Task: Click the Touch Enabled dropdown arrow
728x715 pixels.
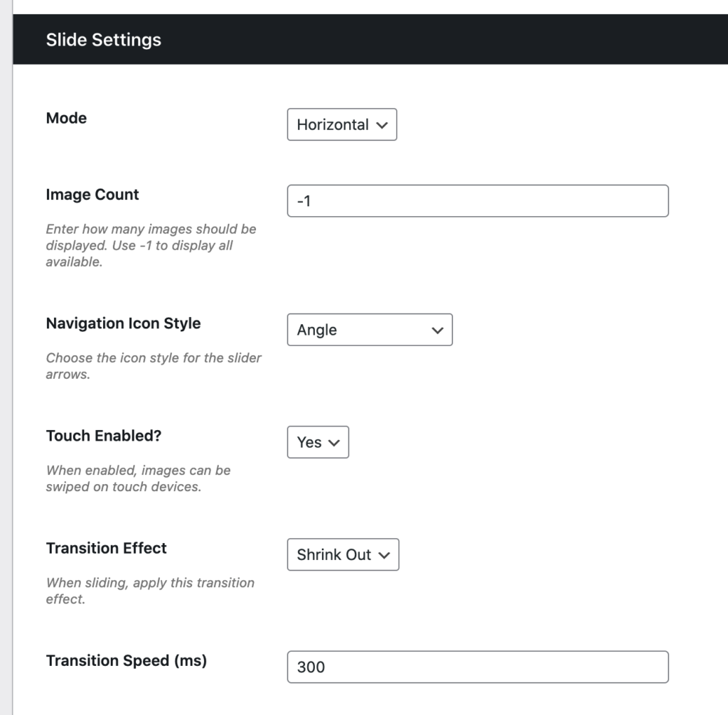Action: 336,442
